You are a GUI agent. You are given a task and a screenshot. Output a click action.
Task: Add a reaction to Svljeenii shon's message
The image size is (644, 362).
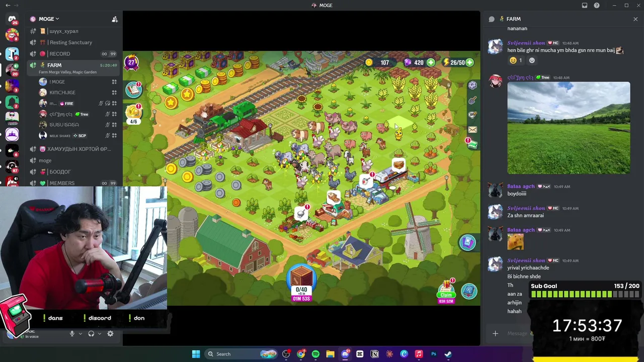(x=532, y=60)
